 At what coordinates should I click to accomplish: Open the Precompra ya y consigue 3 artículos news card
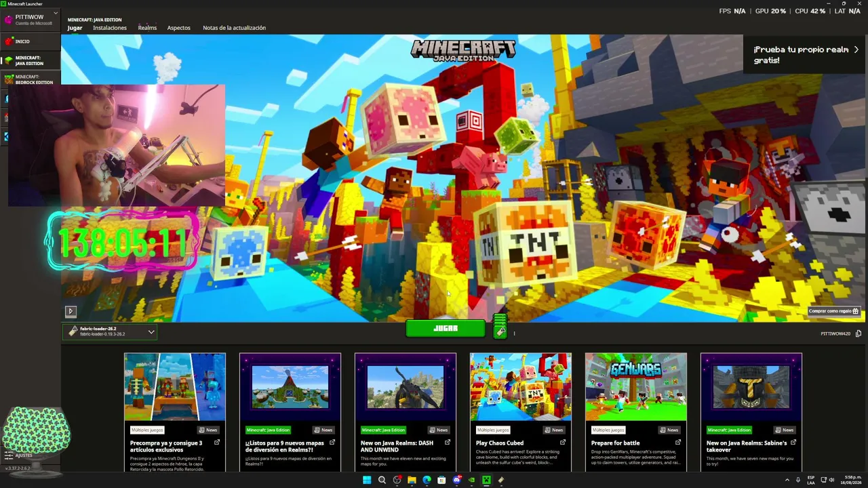pyautogui.click(x=175, y=412)
